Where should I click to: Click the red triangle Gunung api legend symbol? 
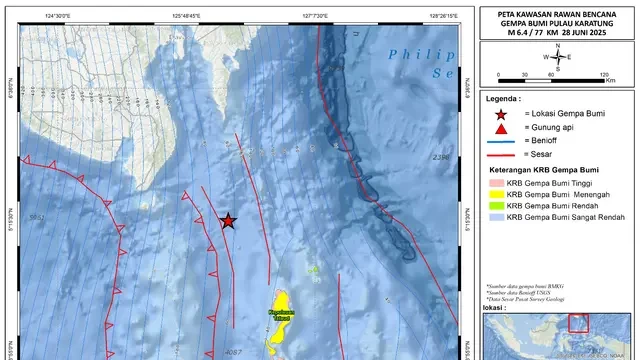pos(501,129)
